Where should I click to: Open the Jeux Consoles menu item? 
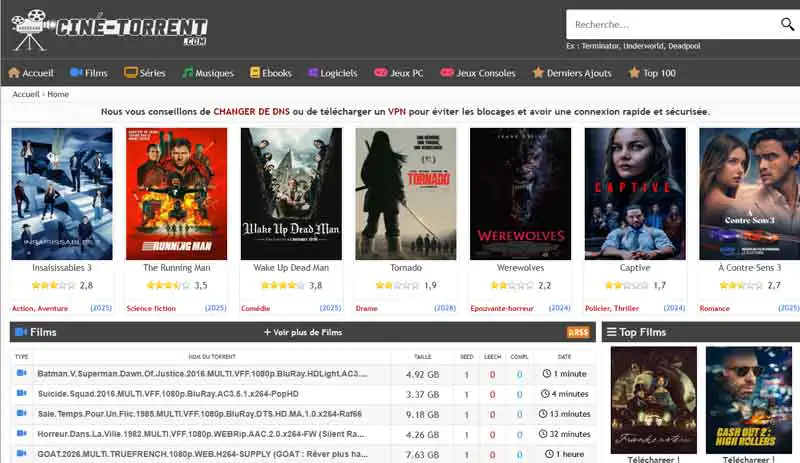478,73
